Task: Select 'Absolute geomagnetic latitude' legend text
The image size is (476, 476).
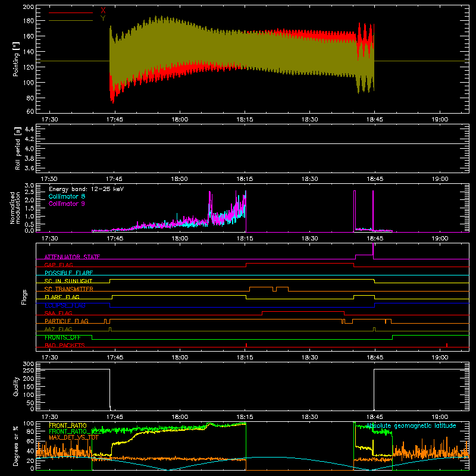Action: 411,425
